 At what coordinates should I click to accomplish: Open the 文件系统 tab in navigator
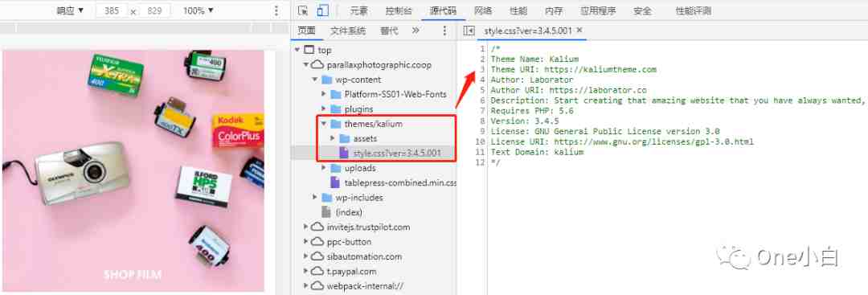pyautogui.click(x=348, y=31)
